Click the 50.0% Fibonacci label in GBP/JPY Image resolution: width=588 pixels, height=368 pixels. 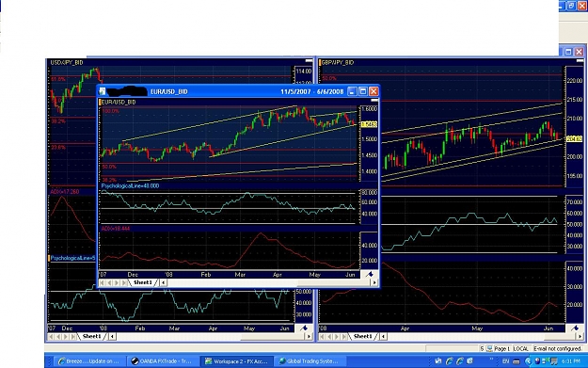coord(329,79)
